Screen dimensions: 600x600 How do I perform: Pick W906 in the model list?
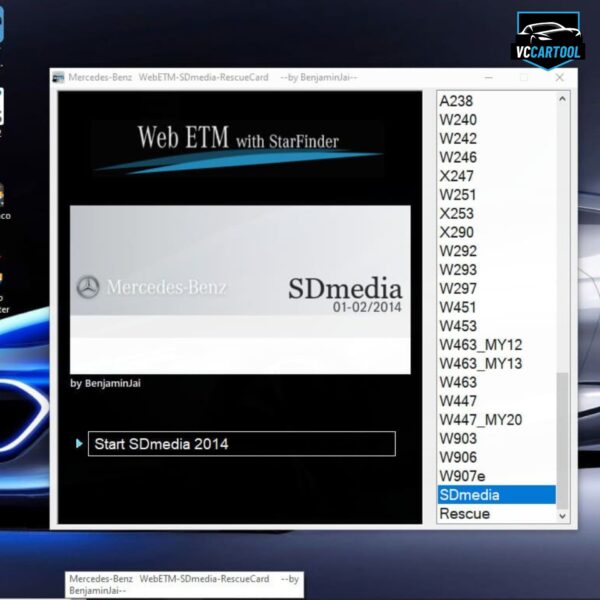[x=496, y=458]
